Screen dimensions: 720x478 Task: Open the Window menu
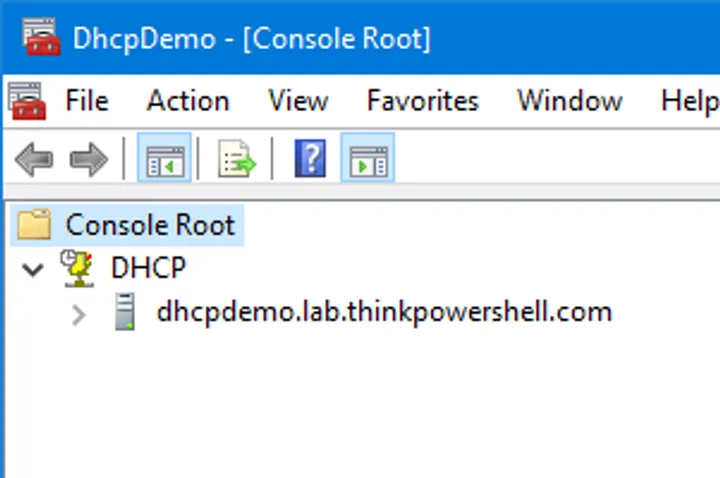click(569, 101)
